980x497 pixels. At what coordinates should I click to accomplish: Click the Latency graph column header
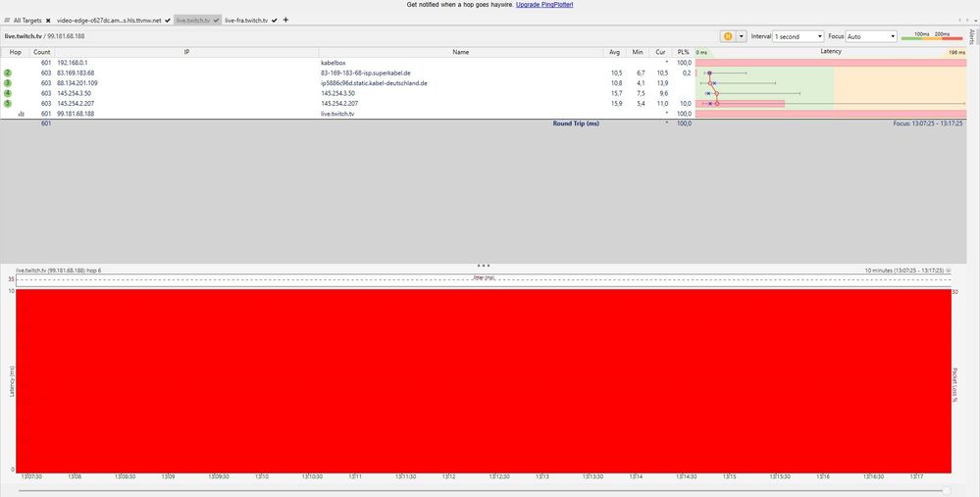coord(831,52)
